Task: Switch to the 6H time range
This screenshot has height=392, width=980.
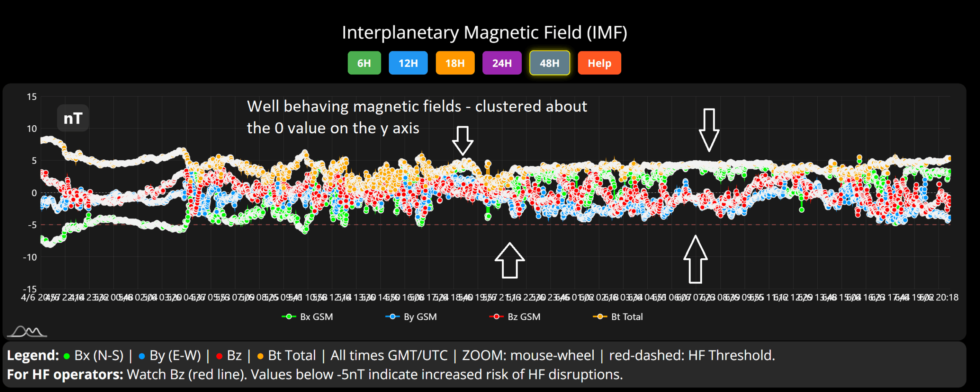Action: pyautogui.click(x=364, y=63)
